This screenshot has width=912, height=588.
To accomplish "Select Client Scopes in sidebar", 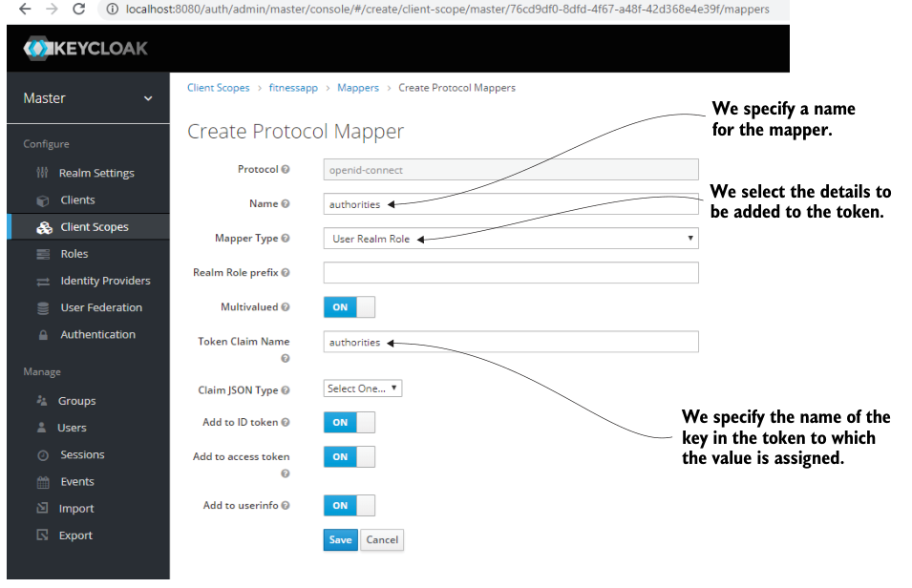I will tap(95, 227).
